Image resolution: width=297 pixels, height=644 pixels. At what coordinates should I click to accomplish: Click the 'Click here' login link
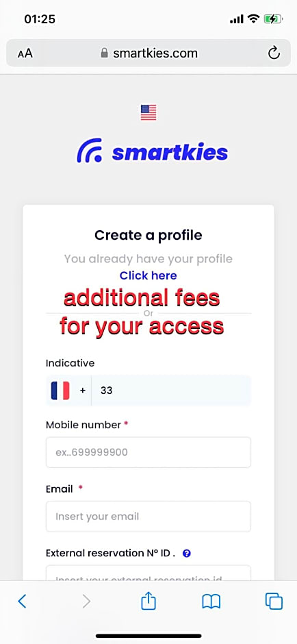point(148,275)
